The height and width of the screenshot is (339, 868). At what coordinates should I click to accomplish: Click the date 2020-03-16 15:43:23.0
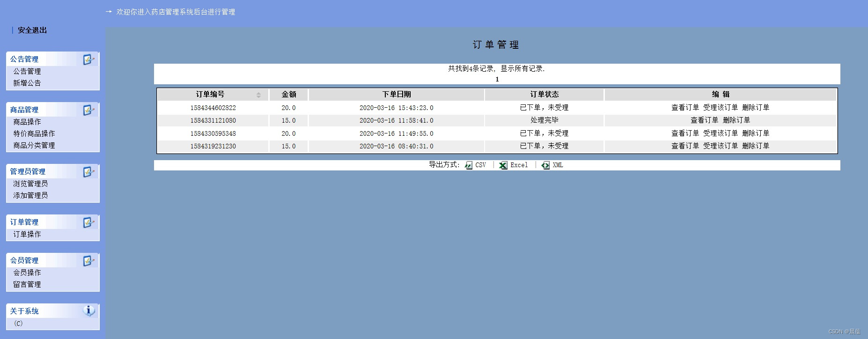397,108
